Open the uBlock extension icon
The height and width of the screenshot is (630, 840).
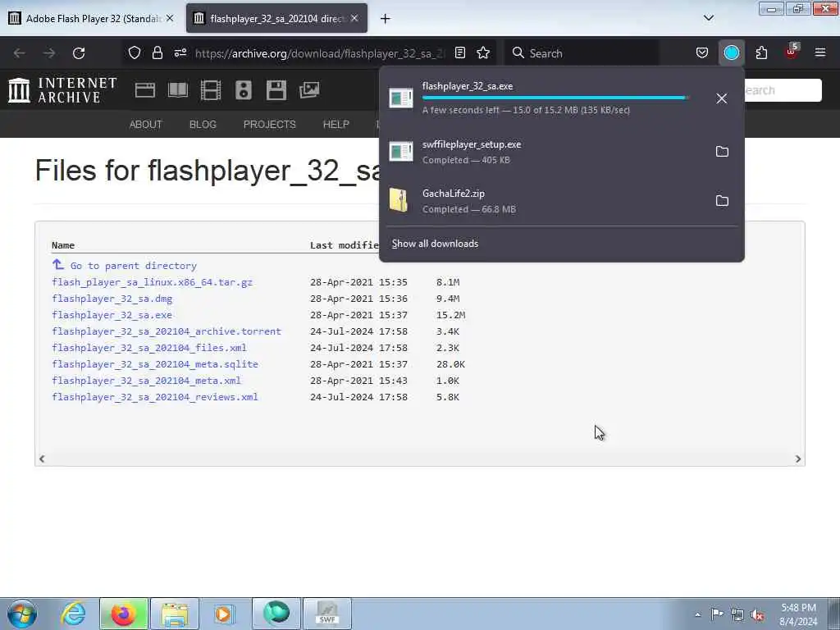(x=792, y=53)
